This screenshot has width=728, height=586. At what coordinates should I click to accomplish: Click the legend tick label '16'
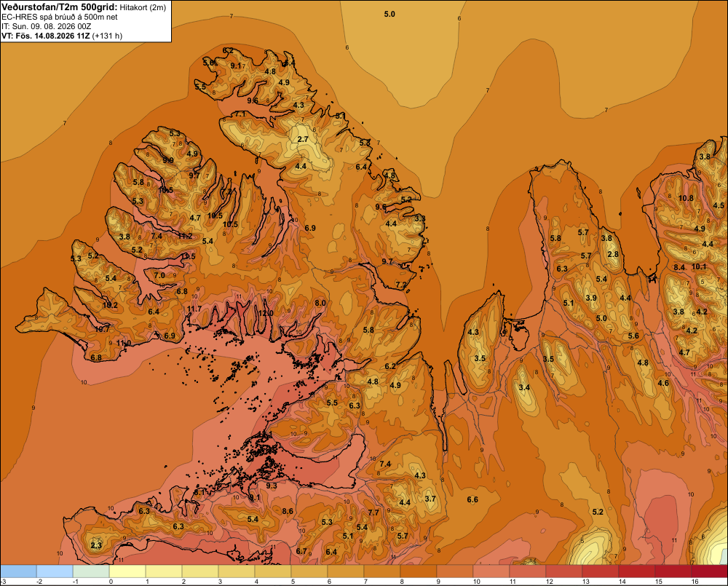[x=695, y=582]
